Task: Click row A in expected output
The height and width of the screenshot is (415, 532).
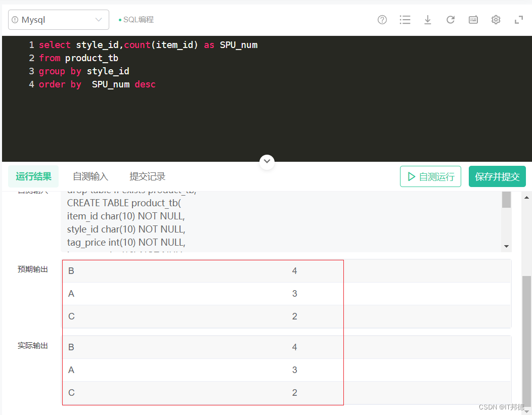Action: tap(286, 294)
